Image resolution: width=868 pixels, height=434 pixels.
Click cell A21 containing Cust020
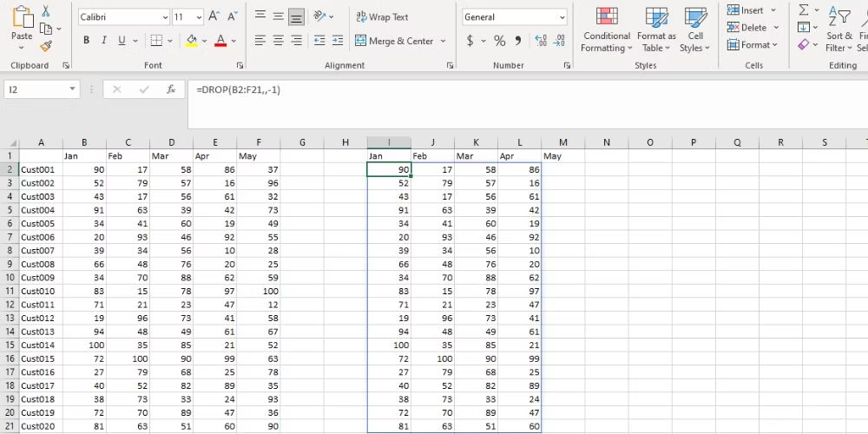pyautogui.click(x=41, y=426)
